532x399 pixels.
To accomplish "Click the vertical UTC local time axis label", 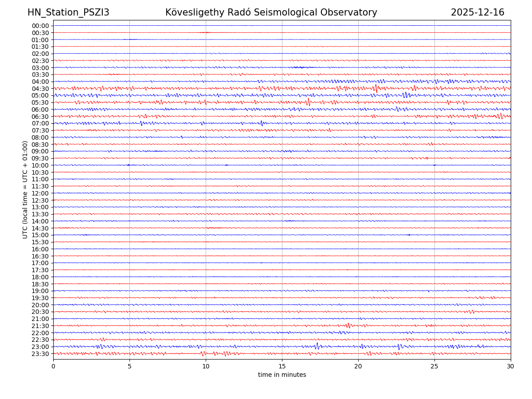I will (25, 189).
